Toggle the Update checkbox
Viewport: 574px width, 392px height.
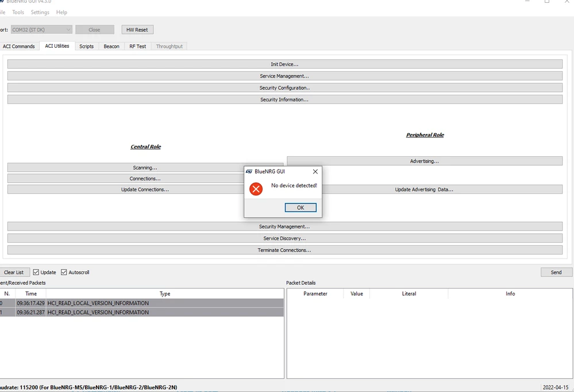36,272
